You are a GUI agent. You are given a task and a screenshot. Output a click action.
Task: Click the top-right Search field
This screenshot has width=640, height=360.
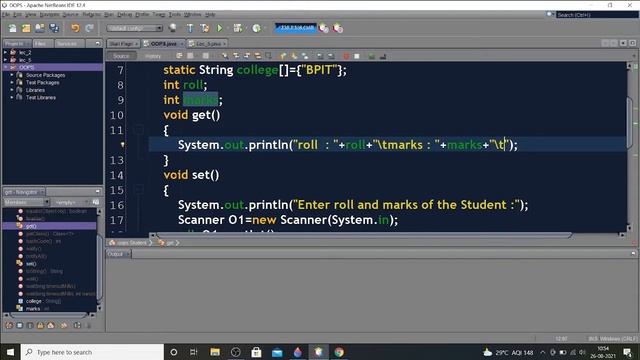[x=597, y=15]
